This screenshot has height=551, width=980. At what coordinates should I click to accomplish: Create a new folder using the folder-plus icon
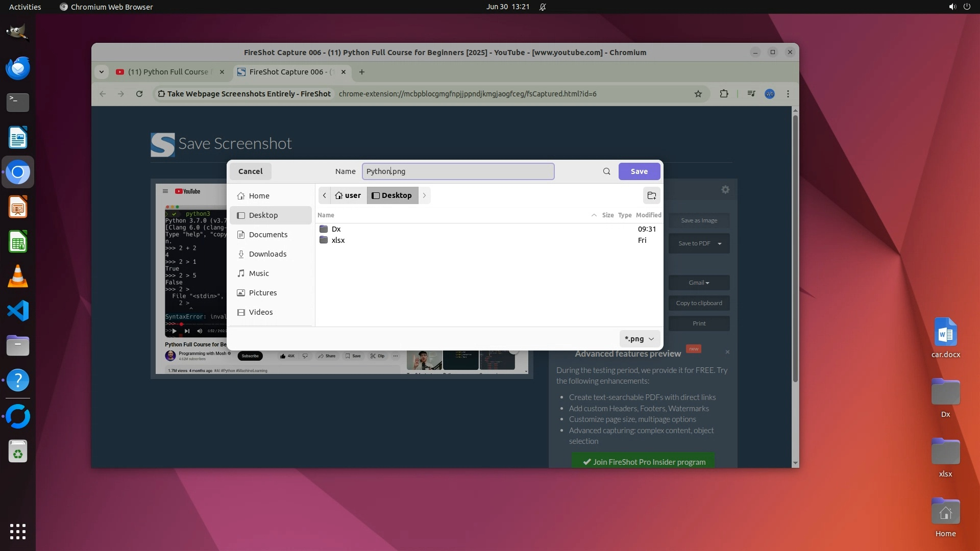pos(651,195)
